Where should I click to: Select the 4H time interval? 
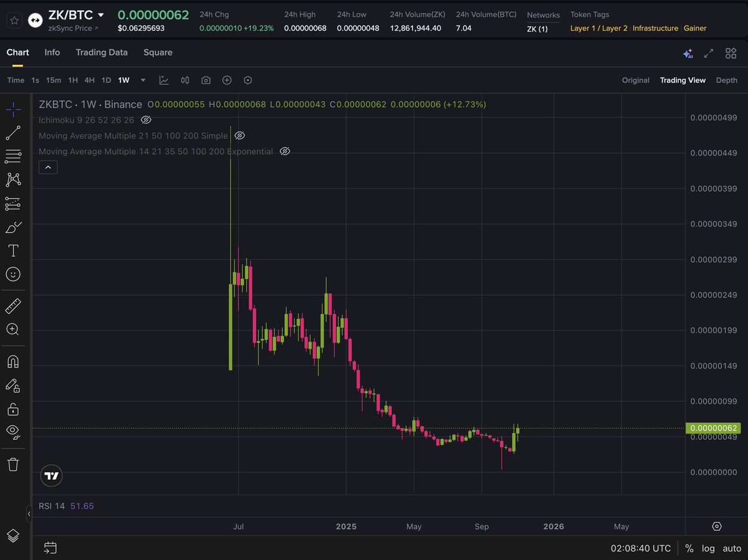[90, 80]
